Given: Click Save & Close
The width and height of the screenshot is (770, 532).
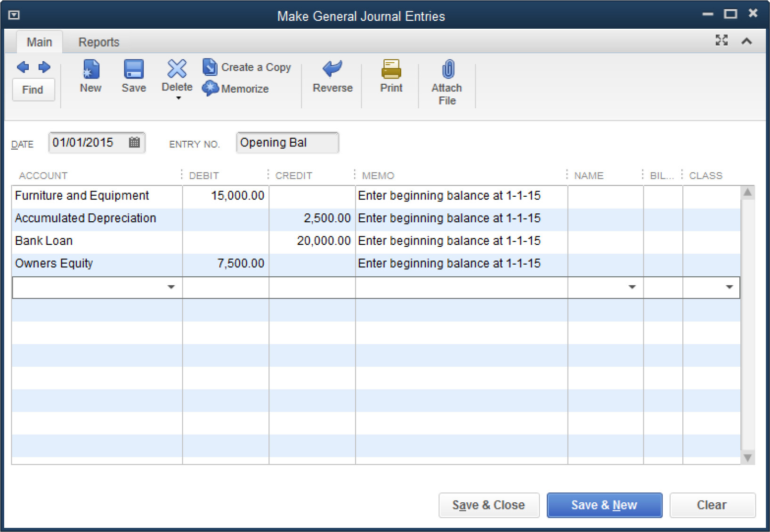Looking at the screenshot, I should pyautogui.click(x=489, y=505).
